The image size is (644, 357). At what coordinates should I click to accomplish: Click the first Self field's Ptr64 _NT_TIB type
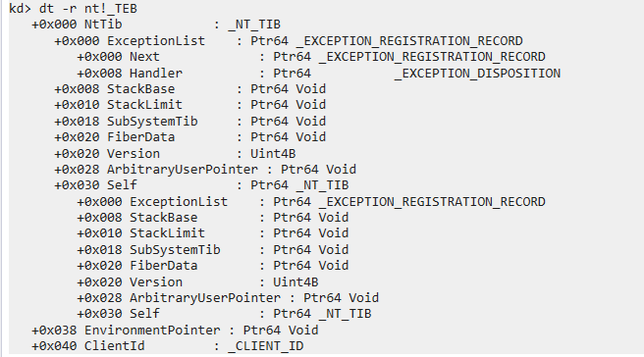click(299, 185)
